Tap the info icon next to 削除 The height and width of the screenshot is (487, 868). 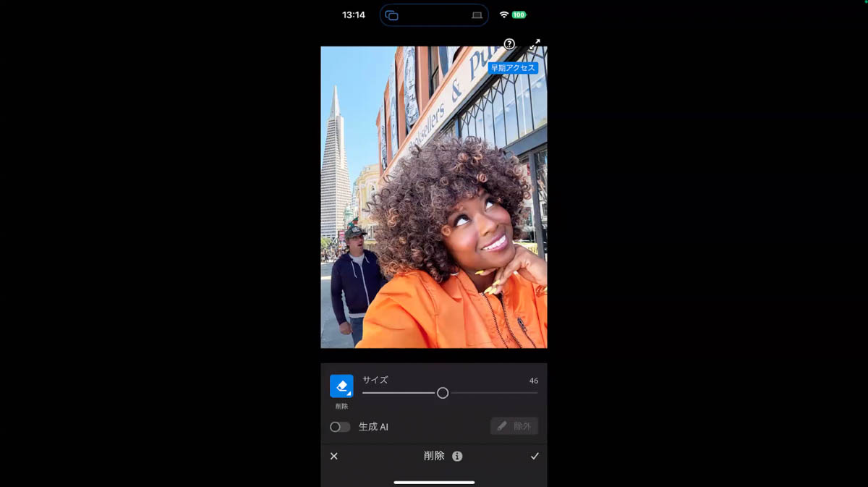(457, 456)
